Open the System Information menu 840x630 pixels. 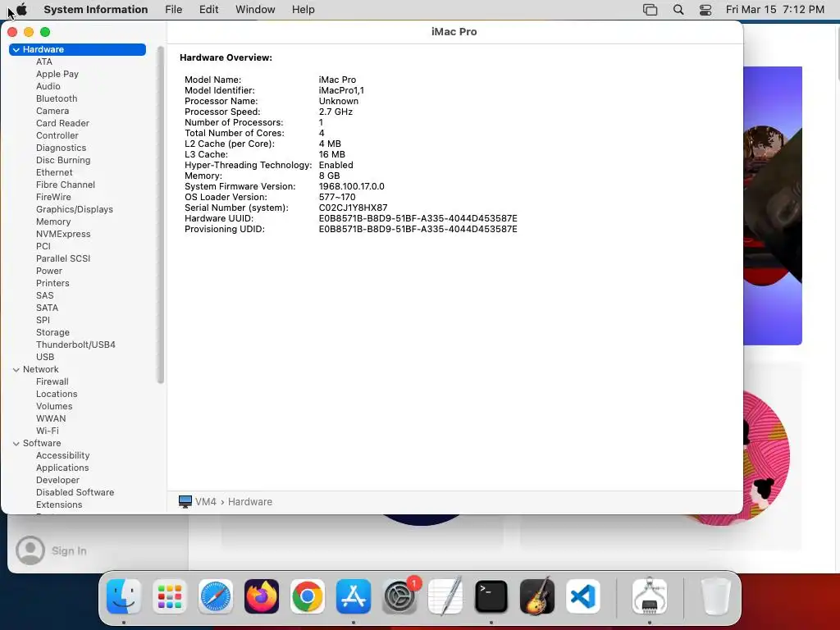[x=96, y=10]
